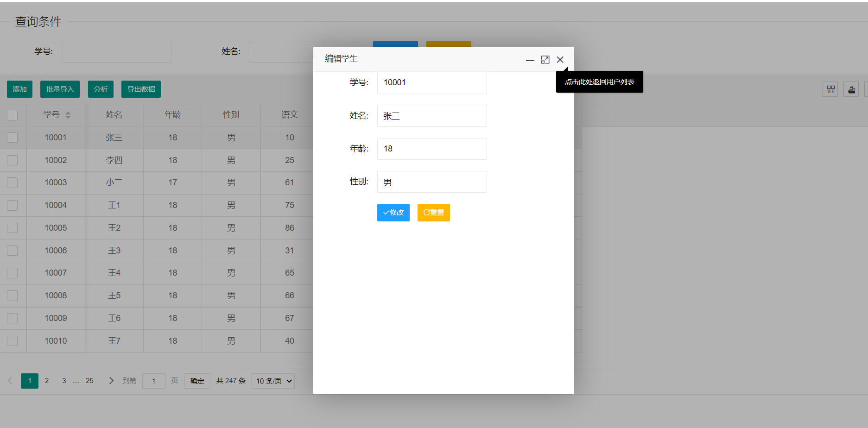868x428 pixels.
Task: Click the 学号 column sort arrows
Action: (68, 115)
